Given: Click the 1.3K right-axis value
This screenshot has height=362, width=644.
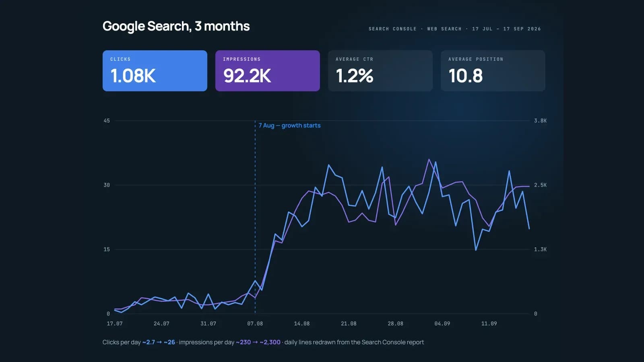Looking at the screenshot, I should click(x=540, y=249).
